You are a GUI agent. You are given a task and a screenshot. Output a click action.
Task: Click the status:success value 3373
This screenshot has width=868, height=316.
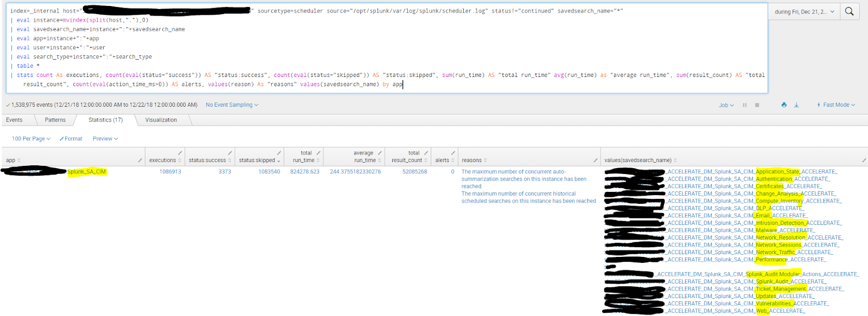[225, 172]
